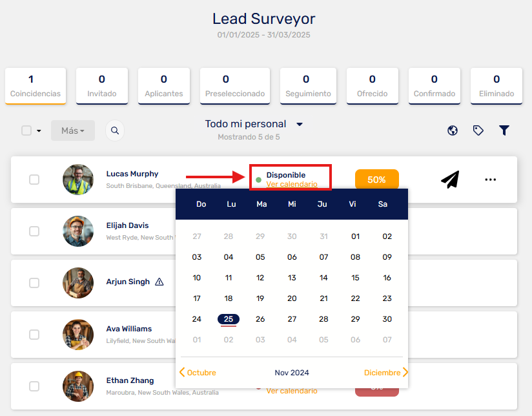Open Elijah Davis's profile photo
Viewport: 532px width, 416px height.
click(78, 231)
